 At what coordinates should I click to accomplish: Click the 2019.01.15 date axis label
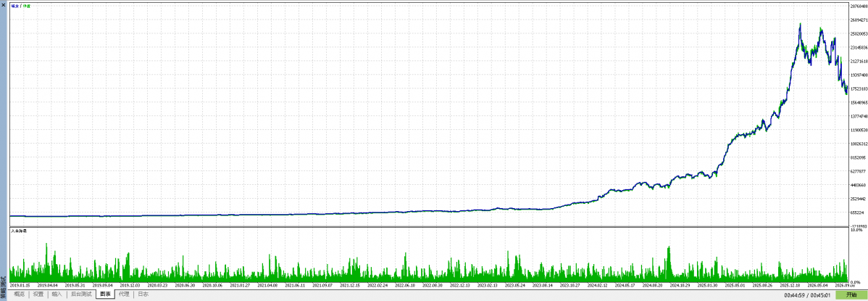20,286
